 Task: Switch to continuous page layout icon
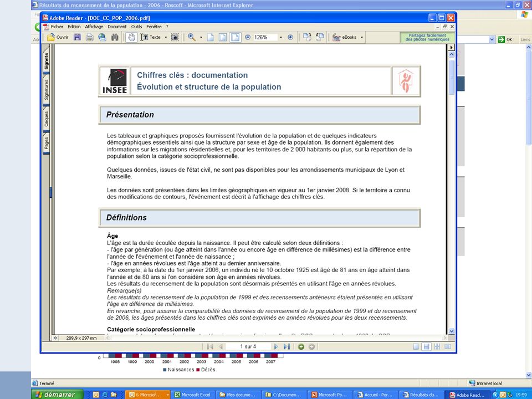pos(427,346)
